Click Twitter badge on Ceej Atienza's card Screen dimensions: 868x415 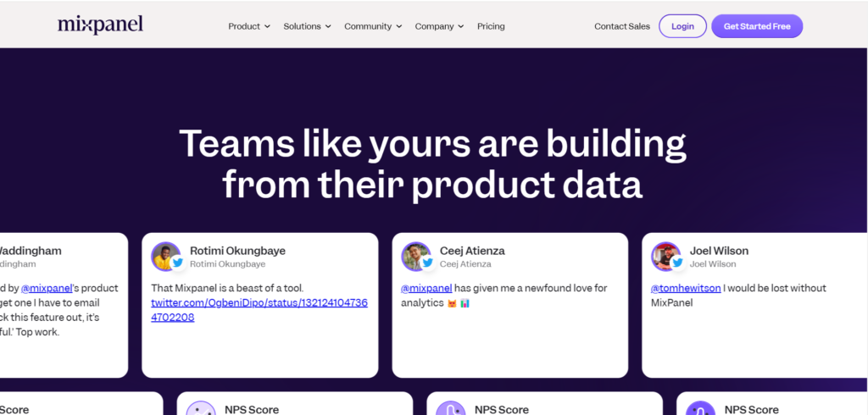pos(428,263)
